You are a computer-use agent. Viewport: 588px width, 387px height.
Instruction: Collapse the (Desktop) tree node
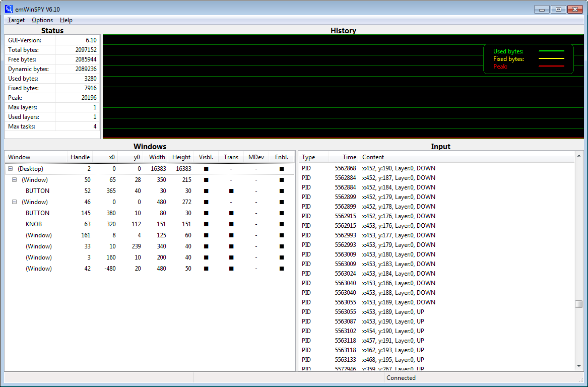click(x=9, y=168)
